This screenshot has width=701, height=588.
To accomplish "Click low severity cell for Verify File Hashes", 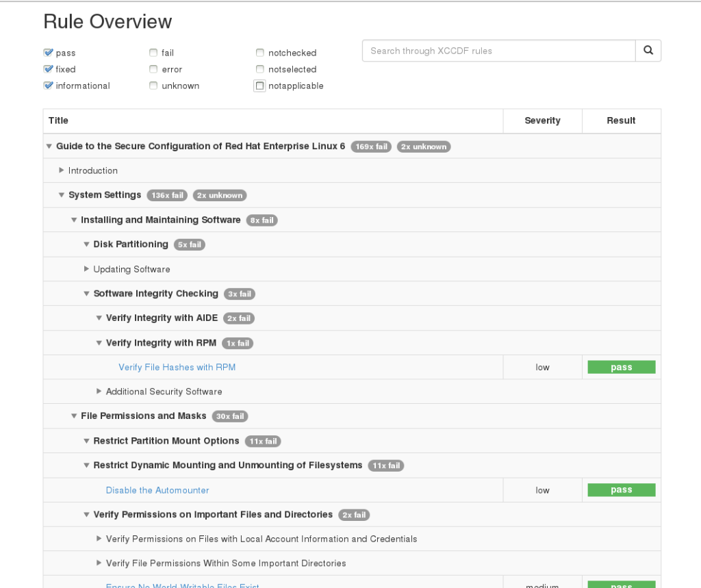I will tap(542, 367).
